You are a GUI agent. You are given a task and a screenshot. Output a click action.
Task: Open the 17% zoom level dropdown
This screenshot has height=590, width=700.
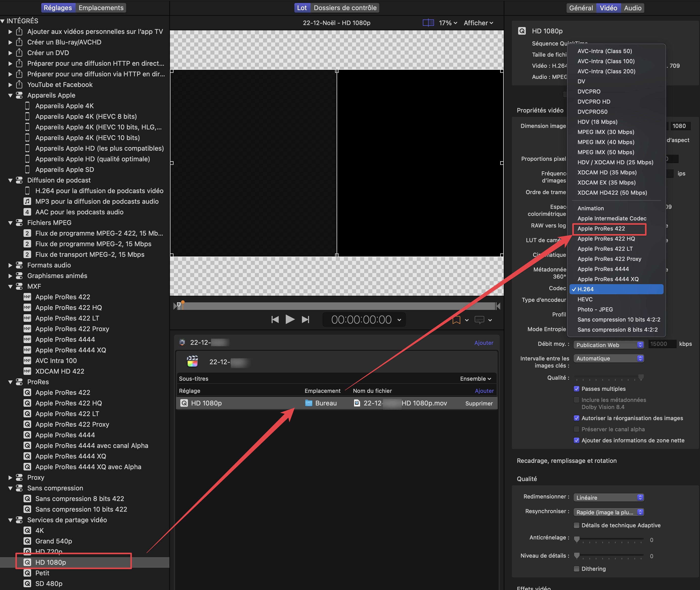click(x=448, y=23)
